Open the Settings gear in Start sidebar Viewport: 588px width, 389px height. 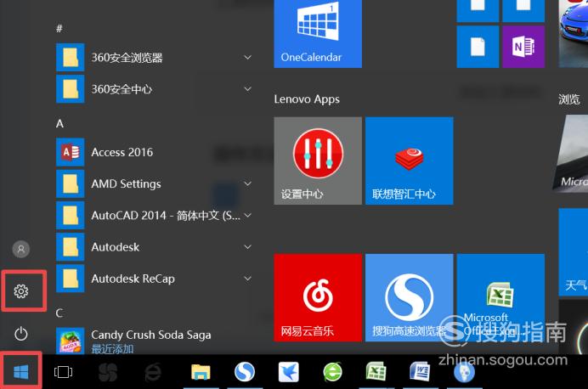click(x=21, y=291)
